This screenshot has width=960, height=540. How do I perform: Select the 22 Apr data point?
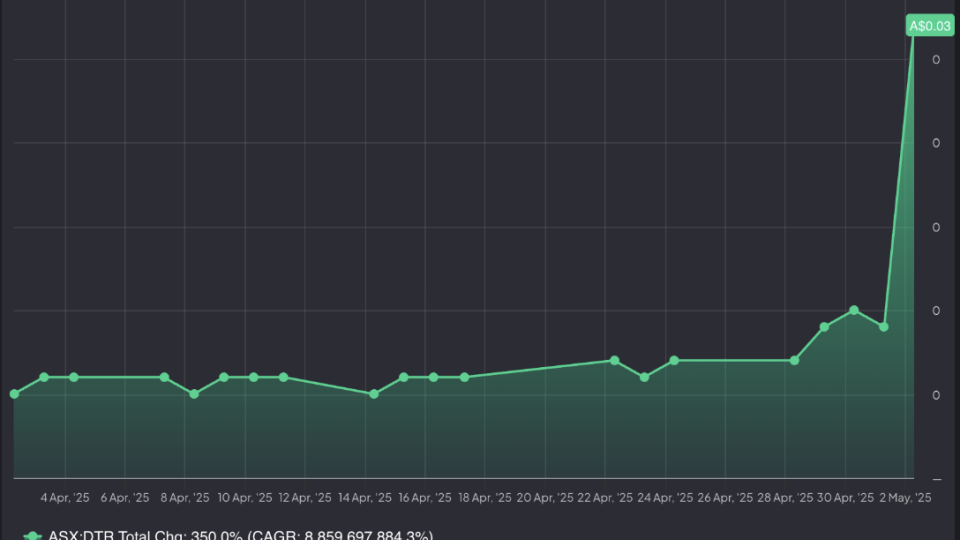(x=614, y=360)
